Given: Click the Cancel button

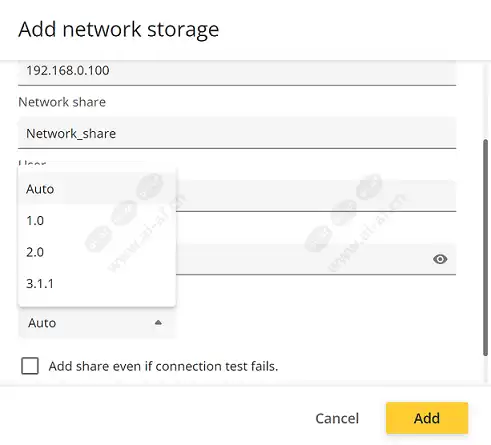Looking at the screenshot, I should click(337, 418).
